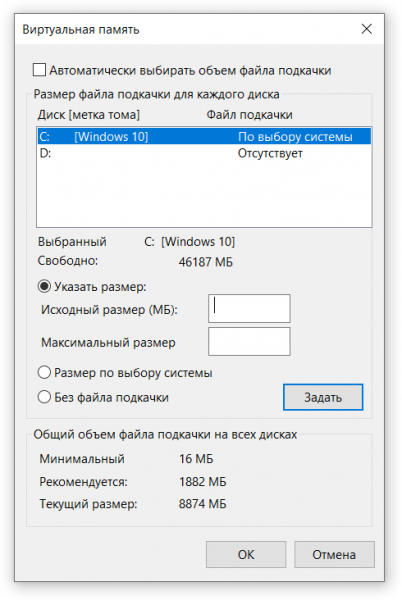Click the Диск [метка тома] column header

pyautogui.click(x=89, y=115)
